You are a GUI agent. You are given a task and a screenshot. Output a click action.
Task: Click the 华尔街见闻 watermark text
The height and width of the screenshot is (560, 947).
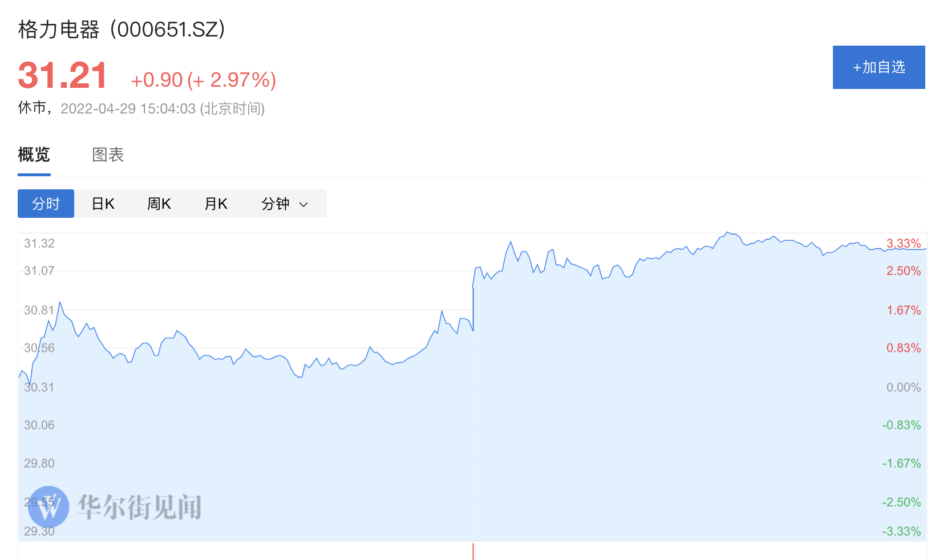tap(140, 507)
